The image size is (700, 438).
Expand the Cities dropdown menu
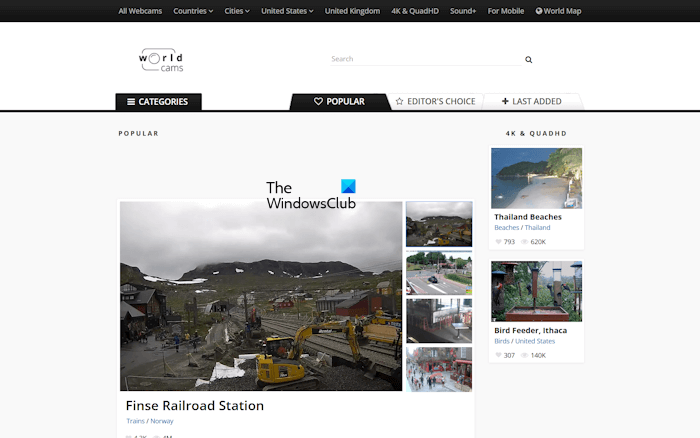coord(237,11)
